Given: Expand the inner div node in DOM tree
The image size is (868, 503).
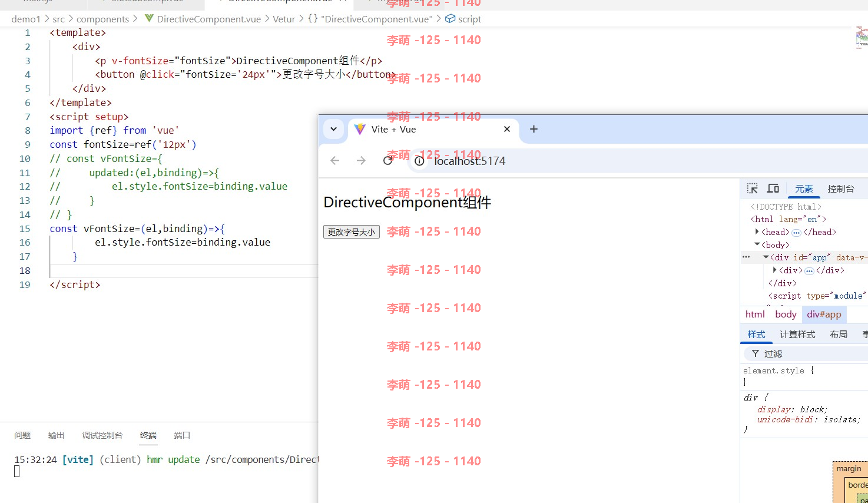Looking at the screenshot, I should 775,270.
